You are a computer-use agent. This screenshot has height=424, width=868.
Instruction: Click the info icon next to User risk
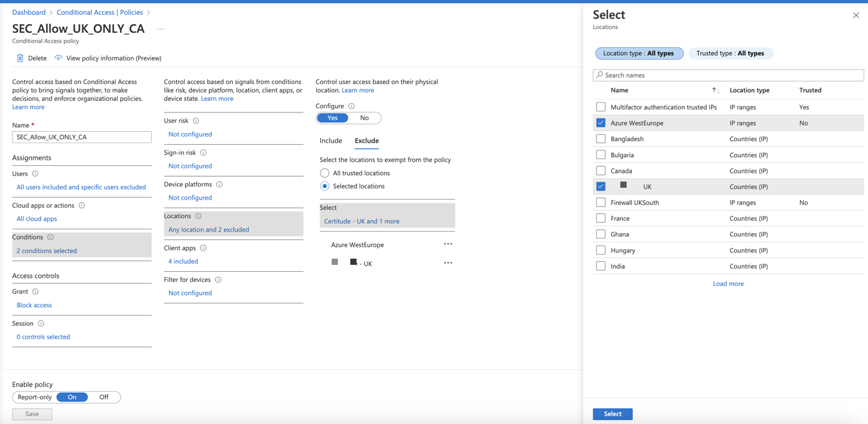(x=196, y=121)
